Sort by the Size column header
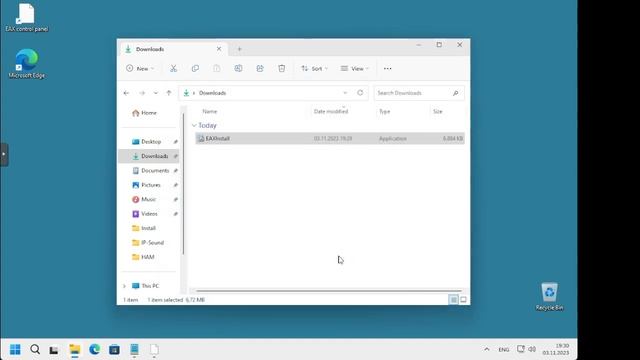640x360 pixels. coord(438,111)
